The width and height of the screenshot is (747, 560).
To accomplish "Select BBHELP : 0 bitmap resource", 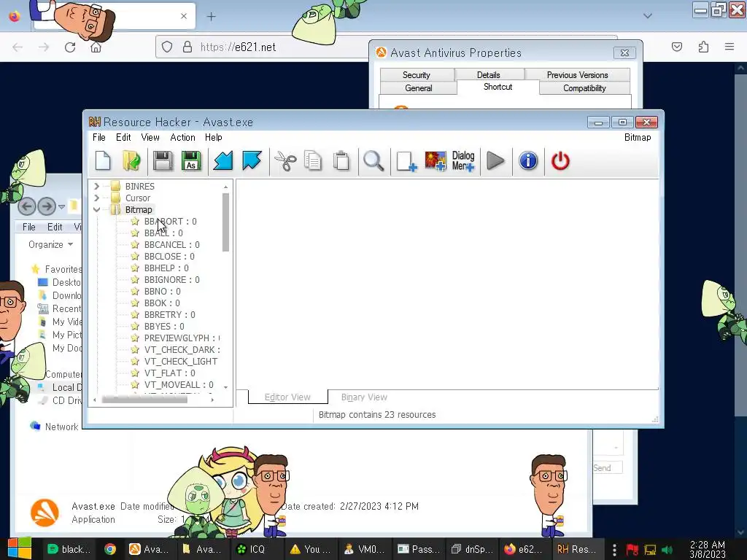I will pyautogui.click(x=166, y=268).
